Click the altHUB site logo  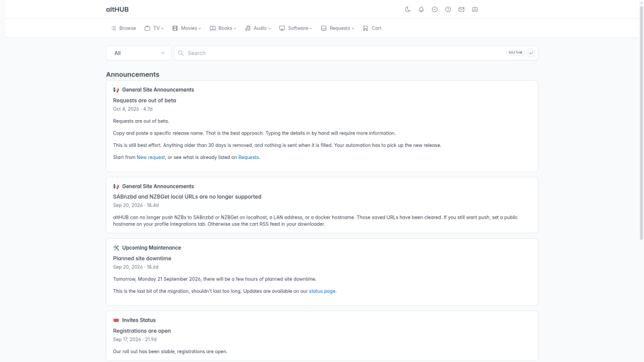(x=118, y=9)
